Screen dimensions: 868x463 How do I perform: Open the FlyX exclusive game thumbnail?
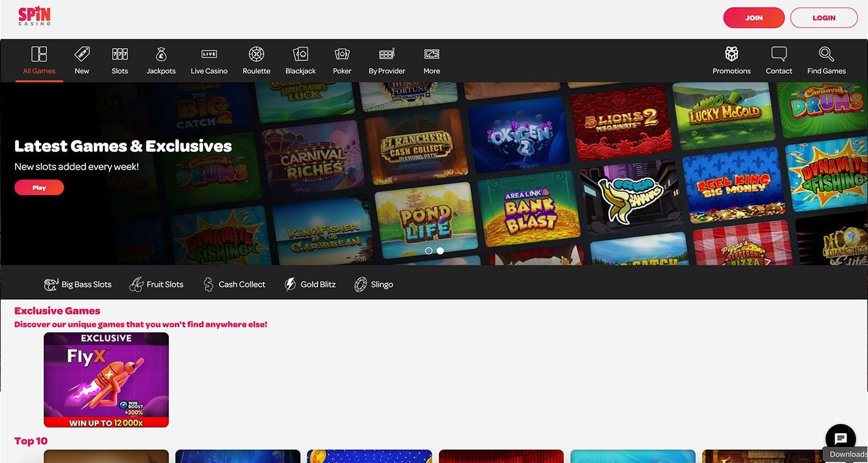(x=106, y=380)
